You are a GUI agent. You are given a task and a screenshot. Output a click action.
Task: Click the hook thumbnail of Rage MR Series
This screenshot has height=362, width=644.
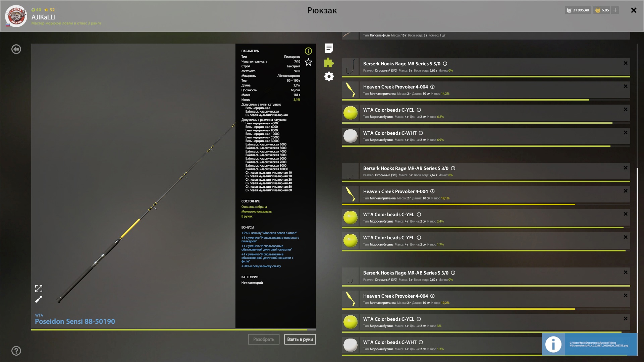point(350,67)
